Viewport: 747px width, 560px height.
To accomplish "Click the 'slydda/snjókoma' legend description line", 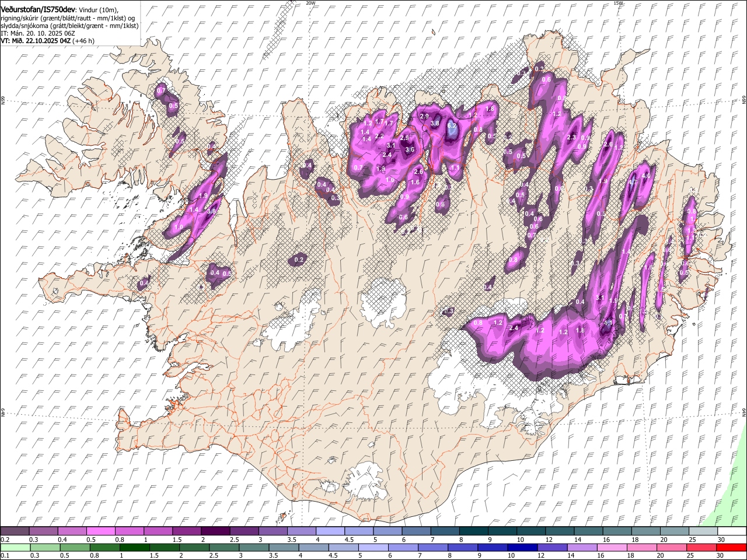I will 69,26.
